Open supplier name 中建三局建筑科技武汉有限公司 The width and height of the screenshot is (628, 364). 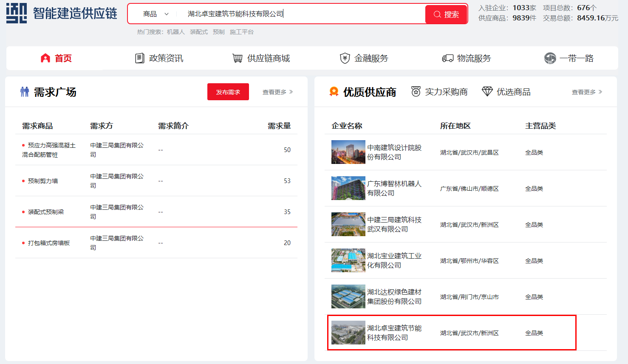click(x=394, y=224)
